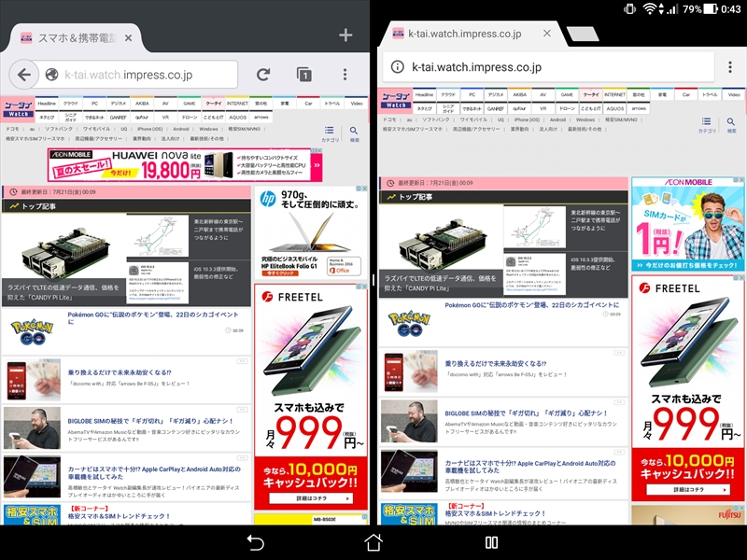
Task: Tap the vibrate mode icon in status bar
Action: (629, 8)
